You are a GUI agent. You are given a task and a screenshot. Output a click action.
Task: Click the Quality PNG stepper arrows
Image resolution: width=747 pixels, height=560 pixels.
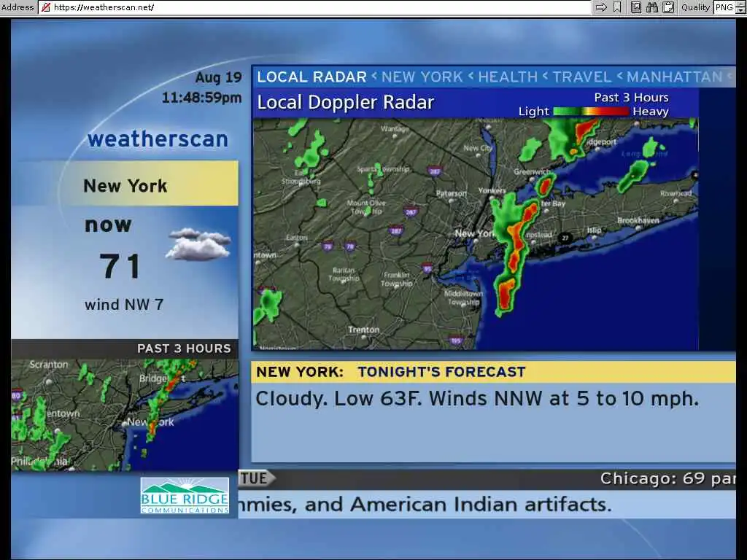[x=740, y=7]
